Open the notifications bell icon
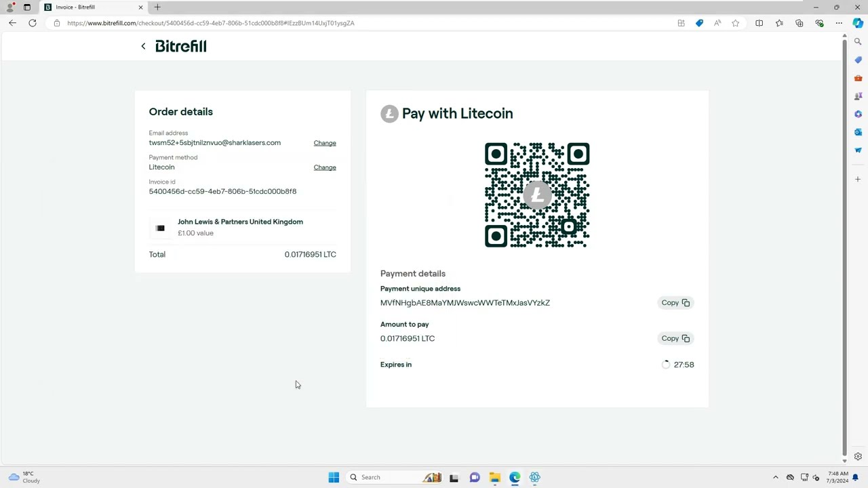The height and width of the screenshot is (488, 868). tap(856, 477)
